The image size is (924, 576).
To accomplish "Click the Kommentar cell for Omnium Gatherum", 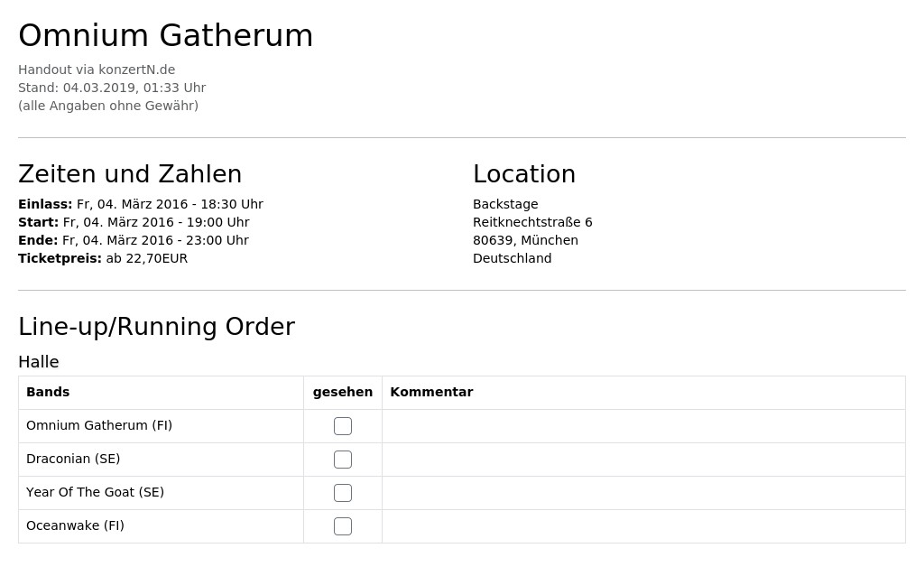I will click(x=643, y=426).
